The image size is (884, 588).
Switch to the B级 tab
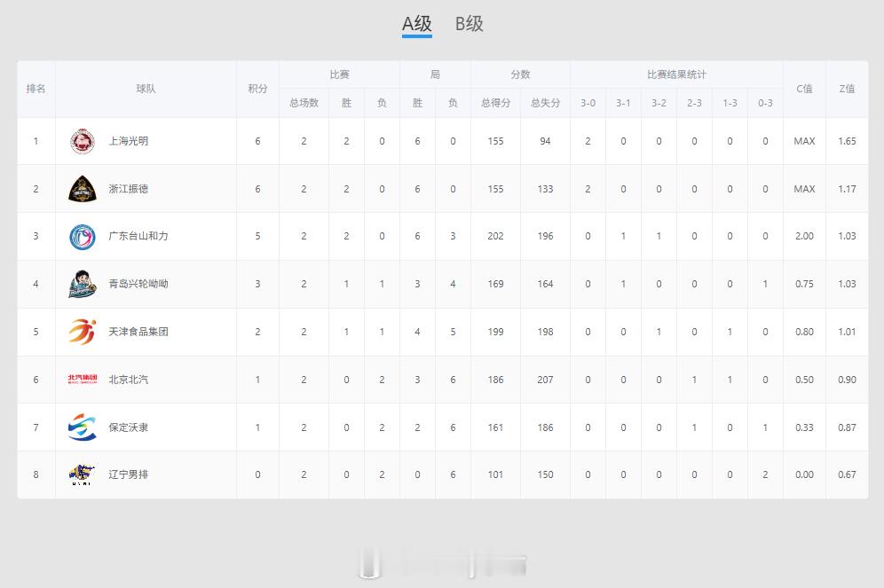470,24
